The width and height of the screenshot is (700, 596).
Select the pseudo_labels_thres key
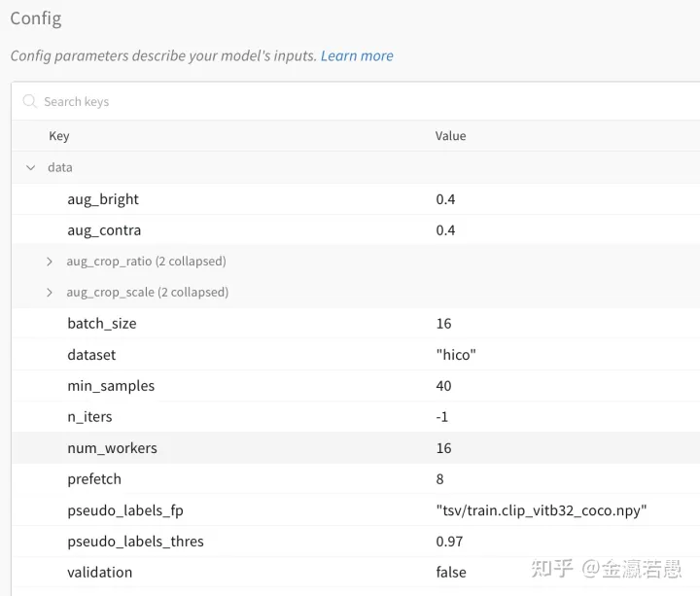click(x=135, y=542)
